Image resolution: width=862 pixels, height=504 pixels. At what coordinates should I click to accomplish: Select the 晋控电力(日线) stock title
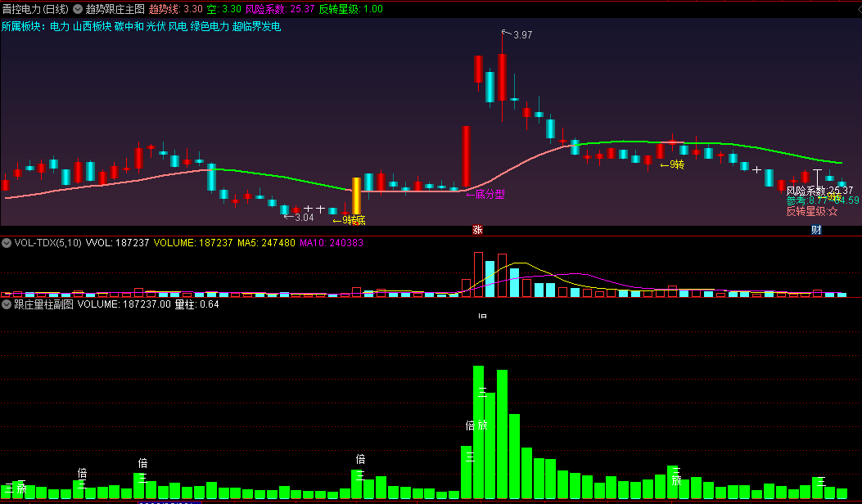36,9
